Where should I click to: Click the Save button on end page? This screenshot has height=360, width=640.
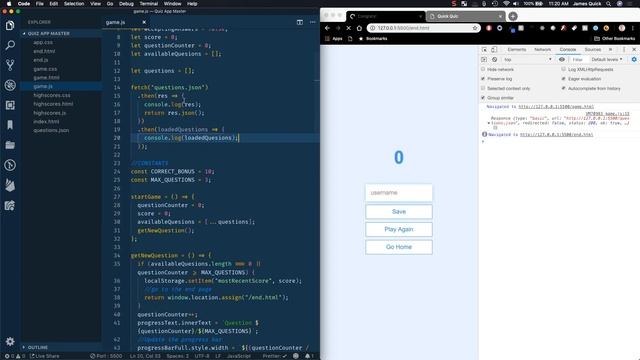tap(399, 212)
